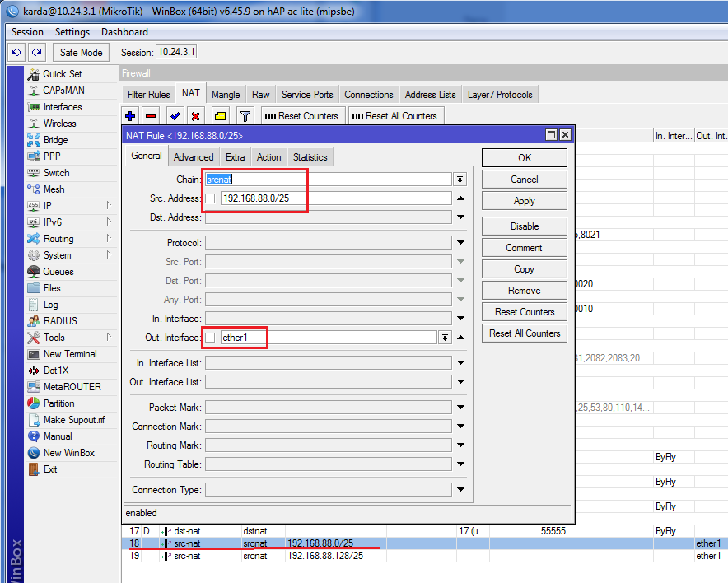Click the red minus remove rule icon
The height and width of the screenshot is (583, 728).
[x=151, y=116]
